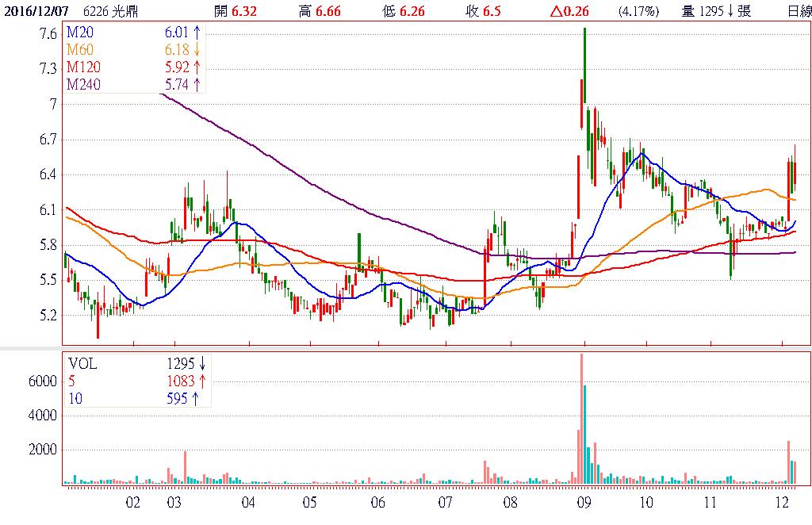The image size is (812, 525).
Task: Click the up arrow beside M120 value 5.92
Action: (x=196, y=67)
